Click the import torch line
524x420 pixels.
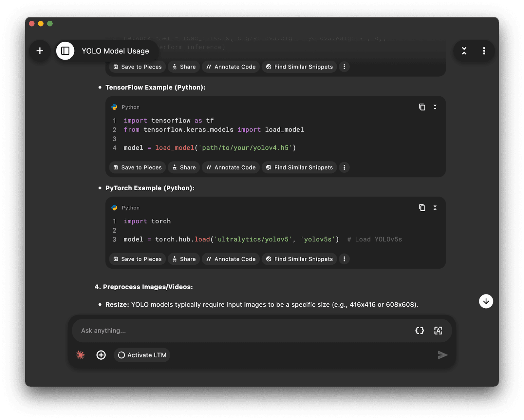point(147,221)
